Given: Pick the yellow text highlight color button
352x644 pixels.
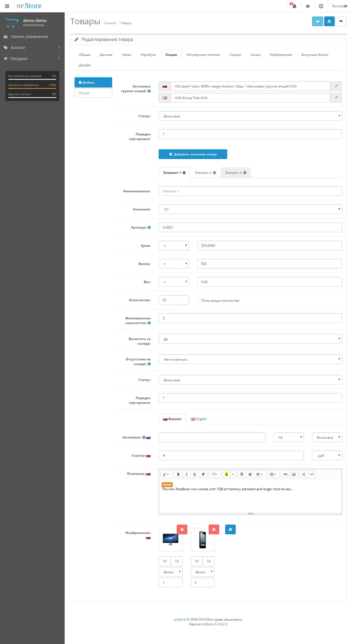Looking at the screenshot, I should point(226,474).
